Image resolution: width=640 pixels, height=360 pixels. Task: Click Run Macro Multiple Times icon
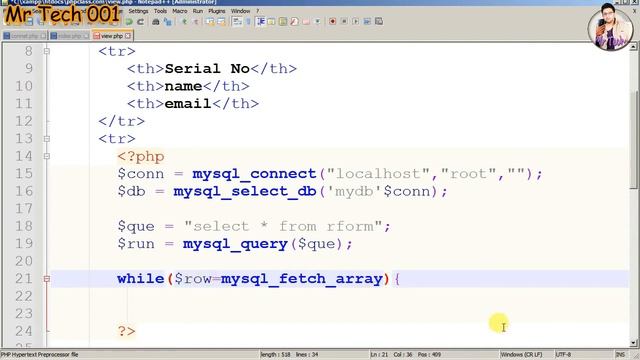pyautogui.click(x=367, y=22)
